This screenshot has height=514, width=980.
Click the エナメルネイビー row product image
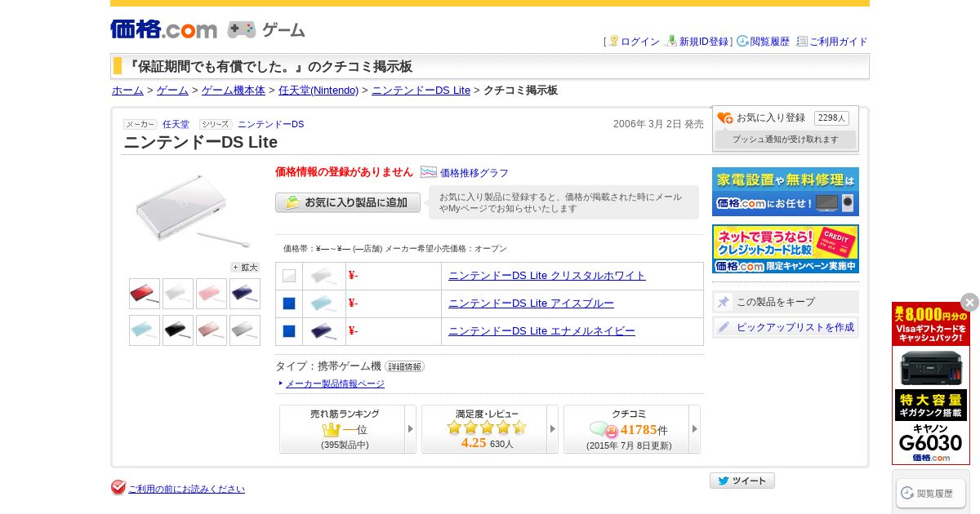click(324, 331)
